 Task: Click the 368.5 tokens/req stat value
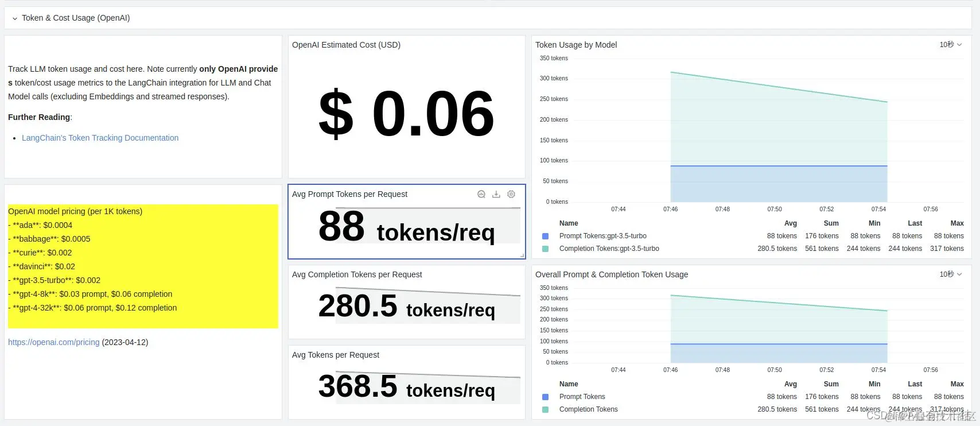point(406,386)
